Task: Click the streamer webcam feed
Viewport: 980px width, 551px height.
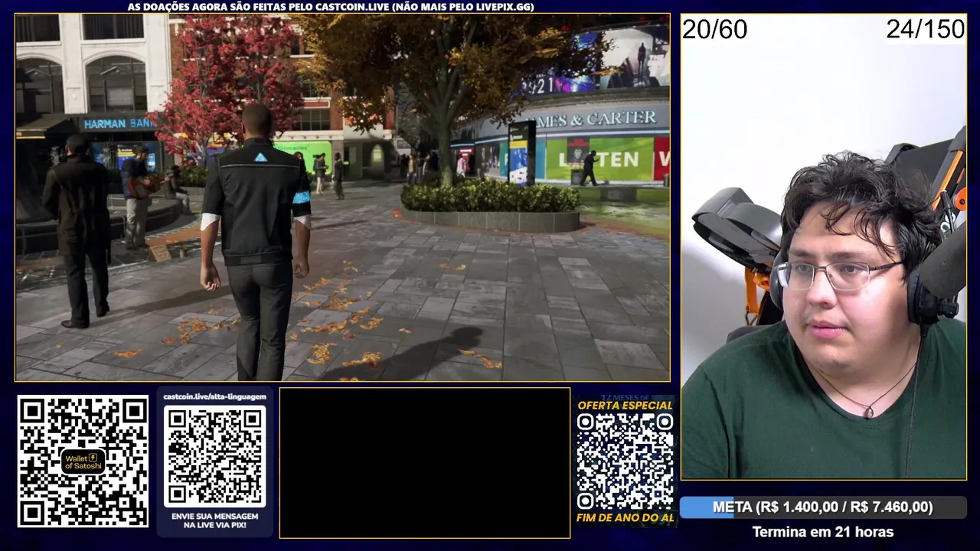Action: pyautogui.click(x=823, y=246)
